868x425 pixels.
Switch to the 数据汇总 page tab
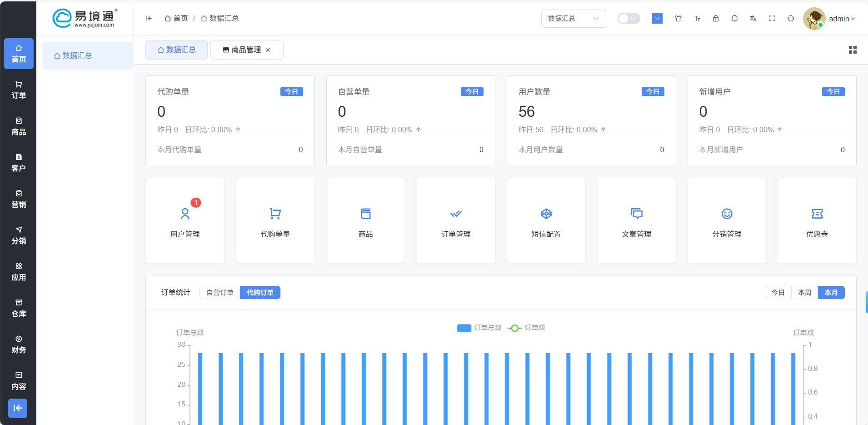tap(176, 50)
